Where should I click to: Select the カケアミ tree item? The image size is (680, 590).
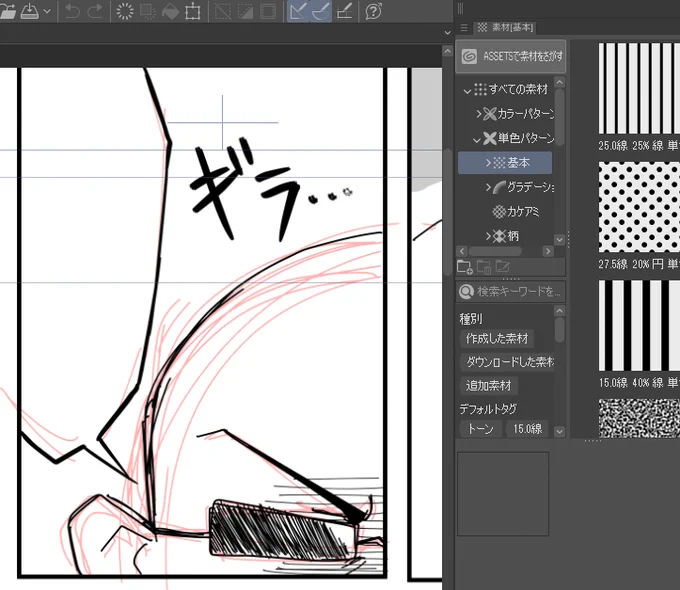[516, 212]
